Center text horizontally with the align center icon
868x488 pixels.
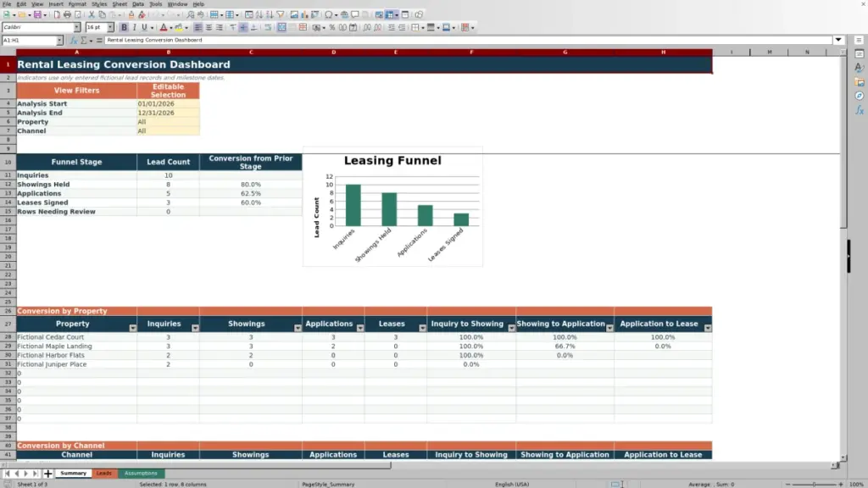[209, 27]
